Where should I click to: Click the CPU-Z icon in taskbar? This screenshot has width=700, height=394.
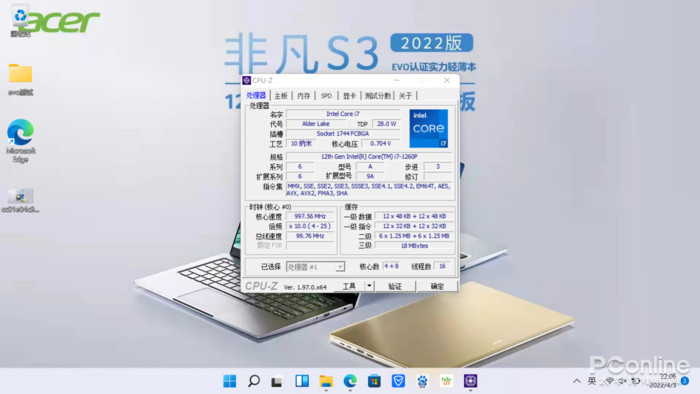[471, 381]
